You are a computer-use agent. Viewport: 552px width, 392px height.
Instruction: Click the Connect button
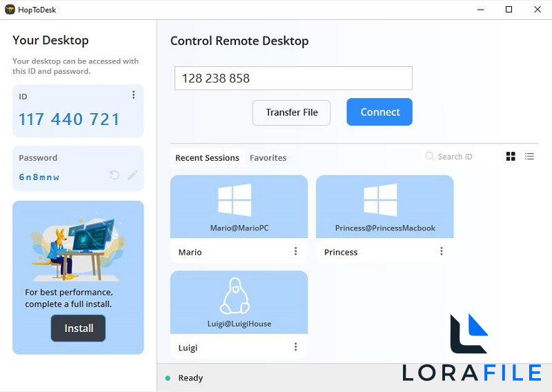pos(379,112)
